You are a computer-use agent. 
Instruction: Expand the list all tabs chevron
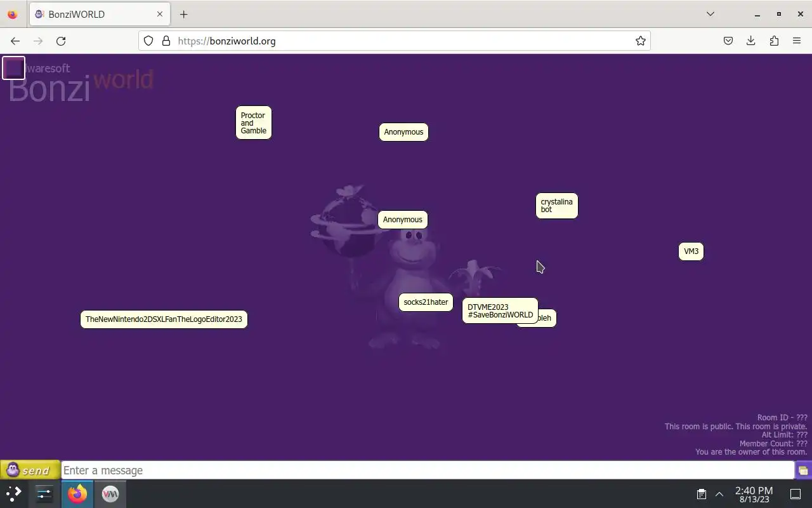click(x=710, y=14)
